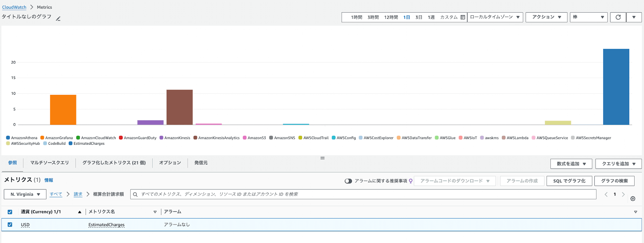Open the Actions dropdown
This screenshot has width=644, height=243.
[x=546, y=17]
